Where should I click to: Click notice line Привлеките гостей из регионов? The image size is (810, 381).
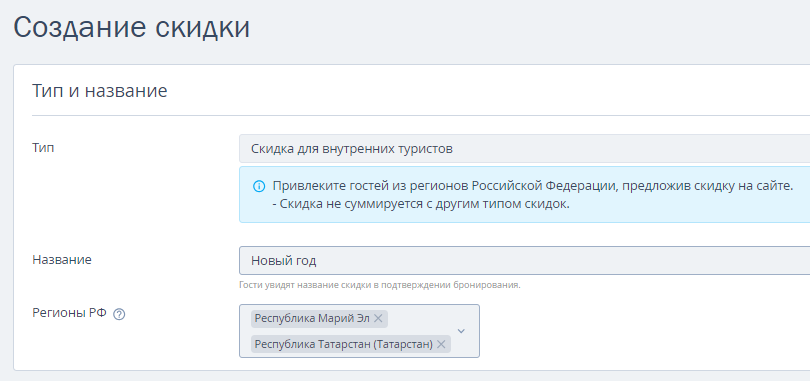click(533, 186)
